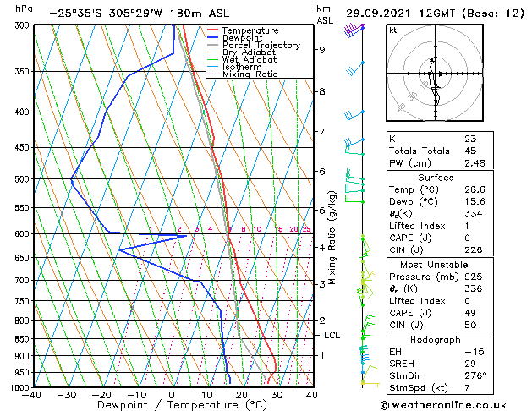The height and width of the screenshot is (411, 532).
Task: Click the "km ASL" altitude axis heading
Action: 324,14
